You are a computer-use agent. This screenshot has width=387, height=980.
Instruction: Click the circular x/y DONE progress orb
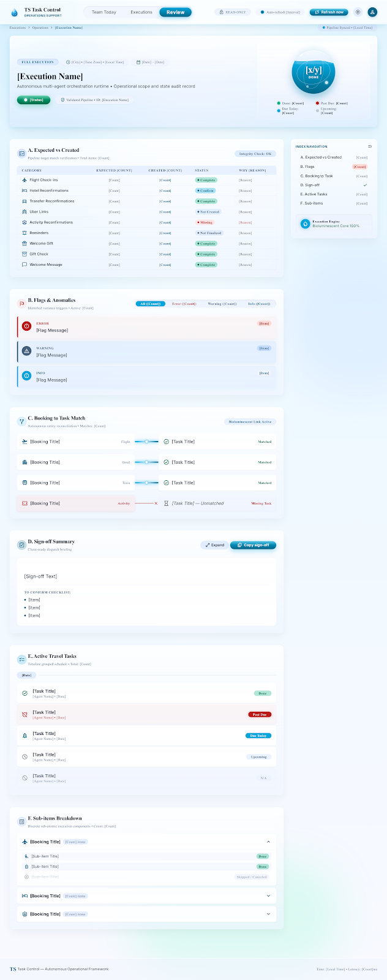coord(314,72)
